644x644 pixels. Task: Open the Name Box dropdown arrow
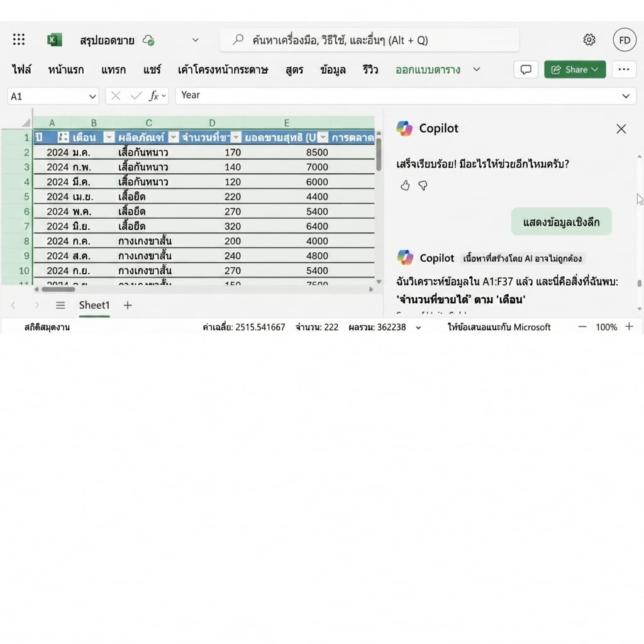[x=92, y=96]
